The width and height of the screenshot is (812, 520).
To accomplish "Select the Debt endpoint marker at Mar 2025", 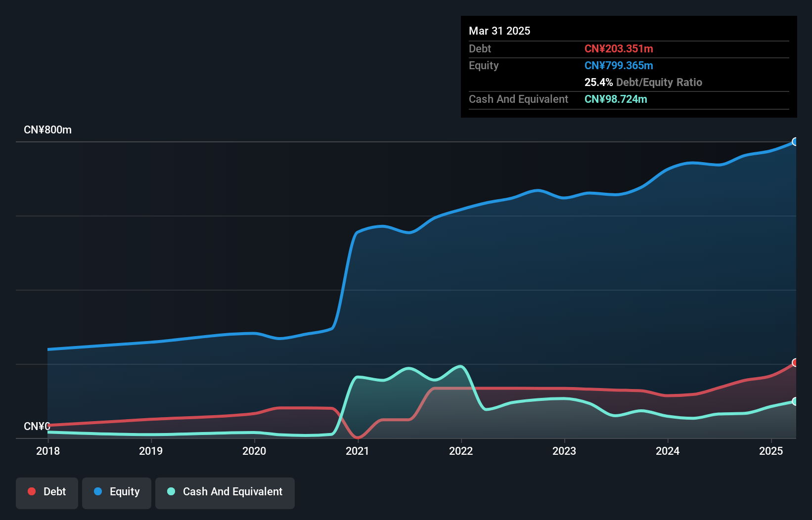I will [795, 363].
